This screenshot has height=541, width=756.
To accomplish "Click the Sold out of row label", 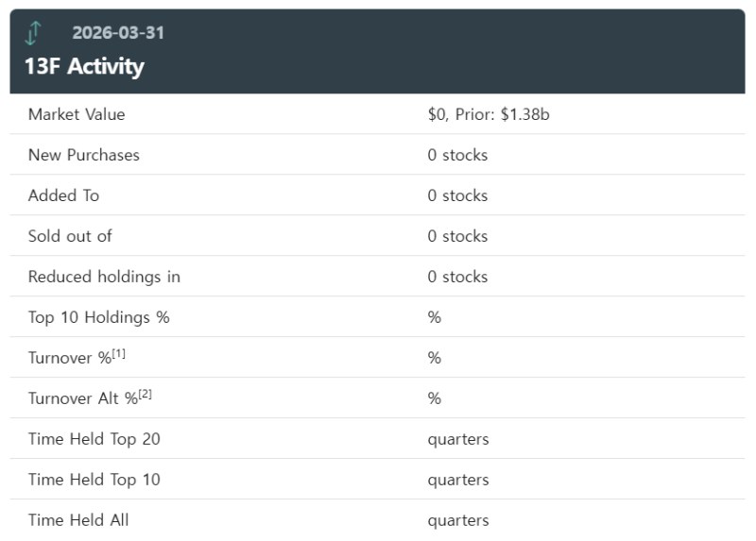I will click(70, 236).
